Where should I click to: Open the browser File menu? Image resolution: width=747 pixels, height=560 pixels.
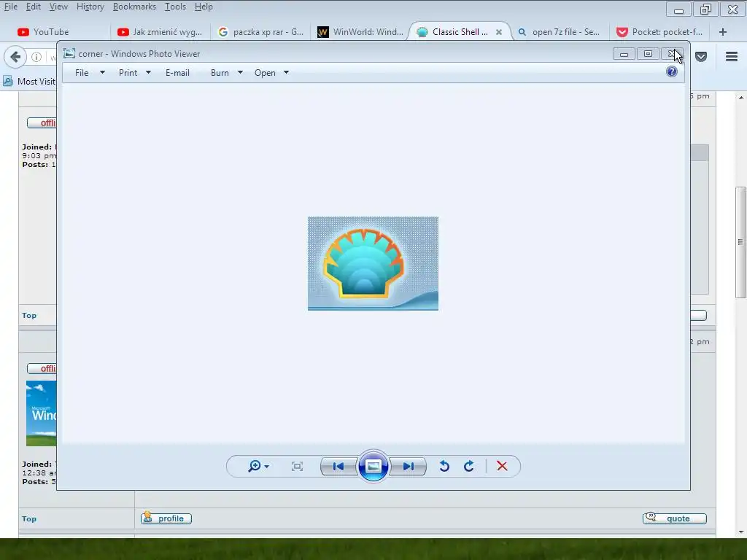click(10, 7)
